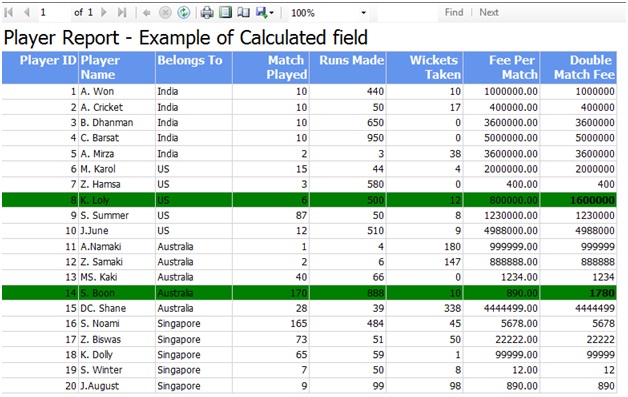Click the 170 matches played value
Screen dimensions: 628x397
tap(299, 293)
